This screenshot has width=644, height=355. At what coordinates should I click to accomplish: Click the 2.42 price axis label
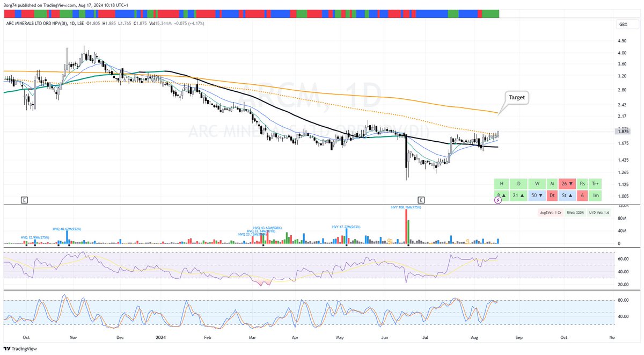[x=623, y=105]
